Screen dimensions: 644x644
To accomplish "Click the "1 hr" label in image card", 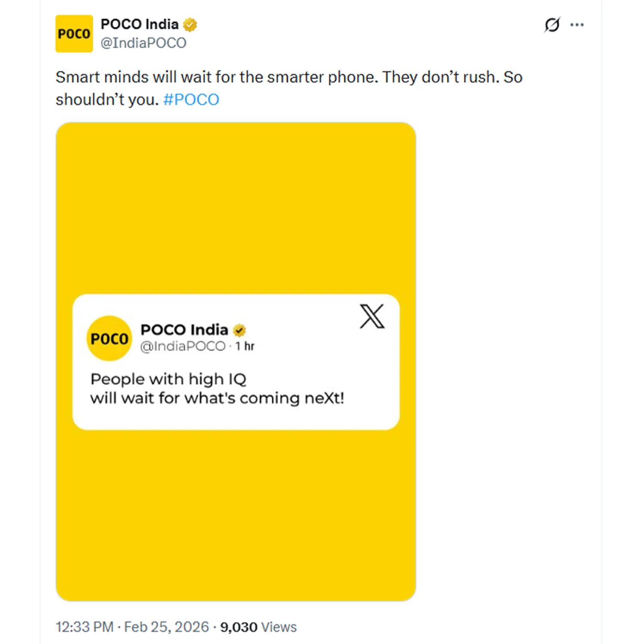I will point(245,346).
